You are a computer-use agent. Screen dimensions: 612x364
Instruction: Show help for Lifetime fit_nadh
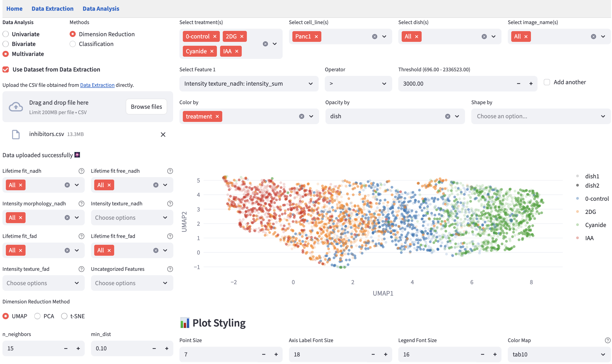pyautogui.click(x=81, y=171)
